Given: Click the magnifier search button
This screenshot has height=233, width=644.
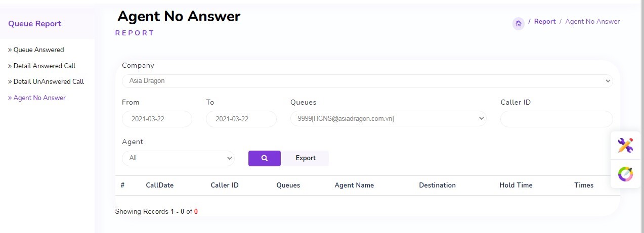Looking at the screenshot, I should (x=264, y=158).
